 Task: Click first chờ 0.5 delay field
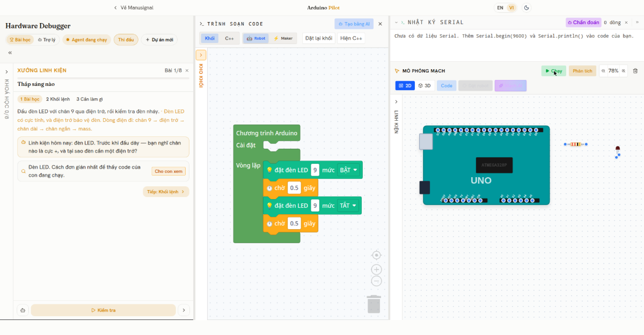point(294,188)
